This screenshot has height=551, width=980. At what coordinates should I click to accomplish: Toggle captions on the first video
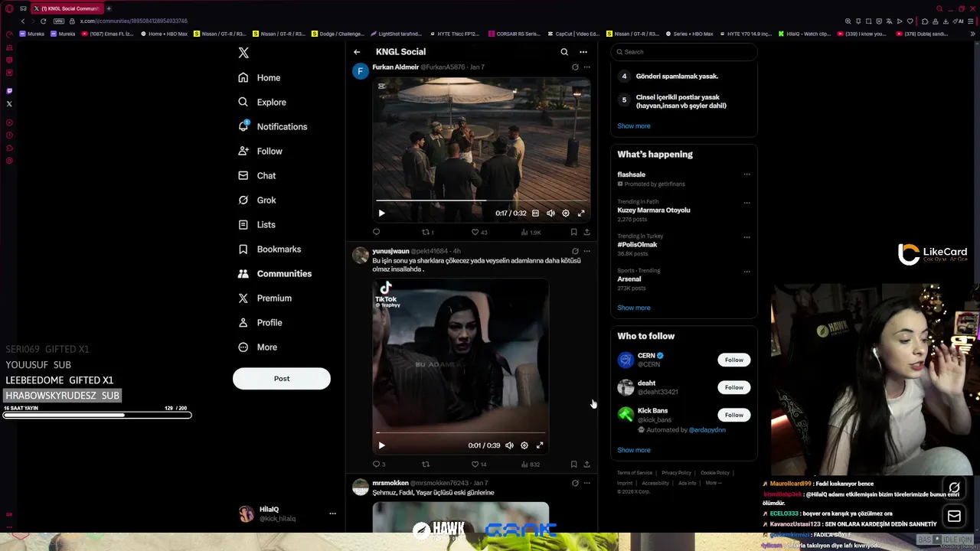(535, 214)
